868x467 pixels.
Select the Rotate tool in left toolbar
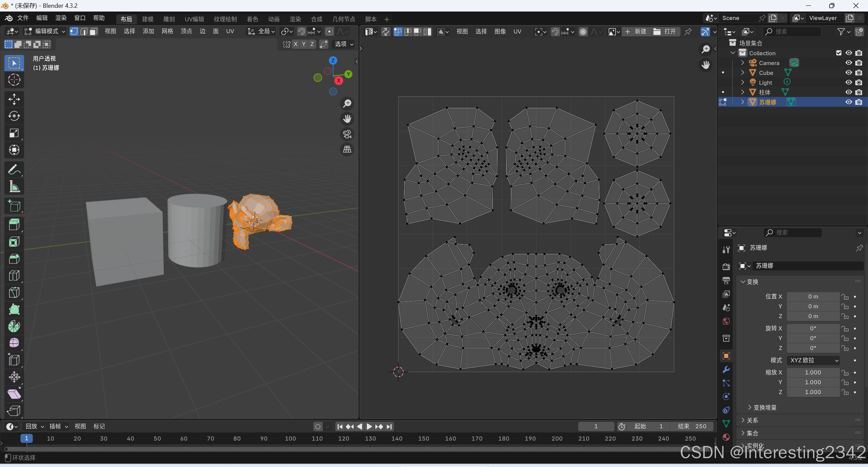(14, 116)
